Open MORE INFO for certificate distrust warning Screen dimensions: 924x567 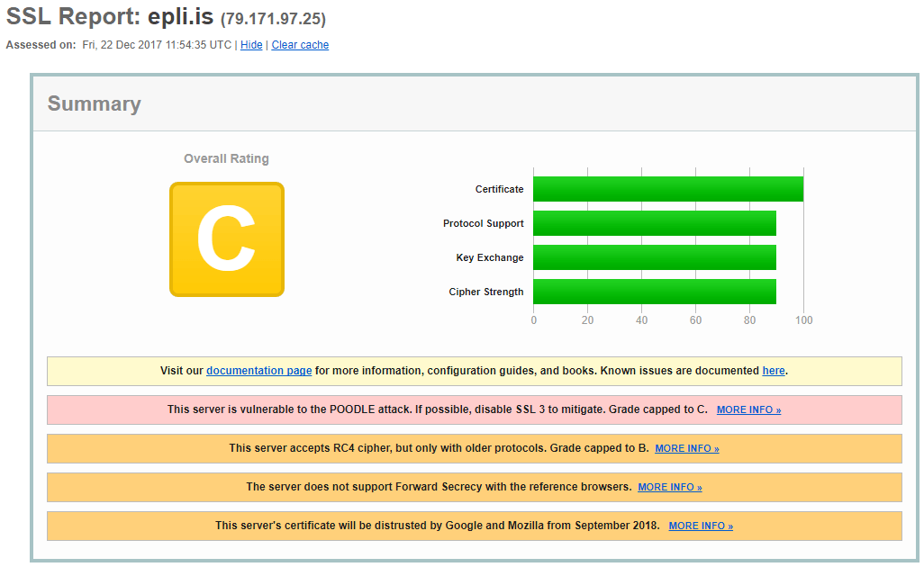[701, 526]
